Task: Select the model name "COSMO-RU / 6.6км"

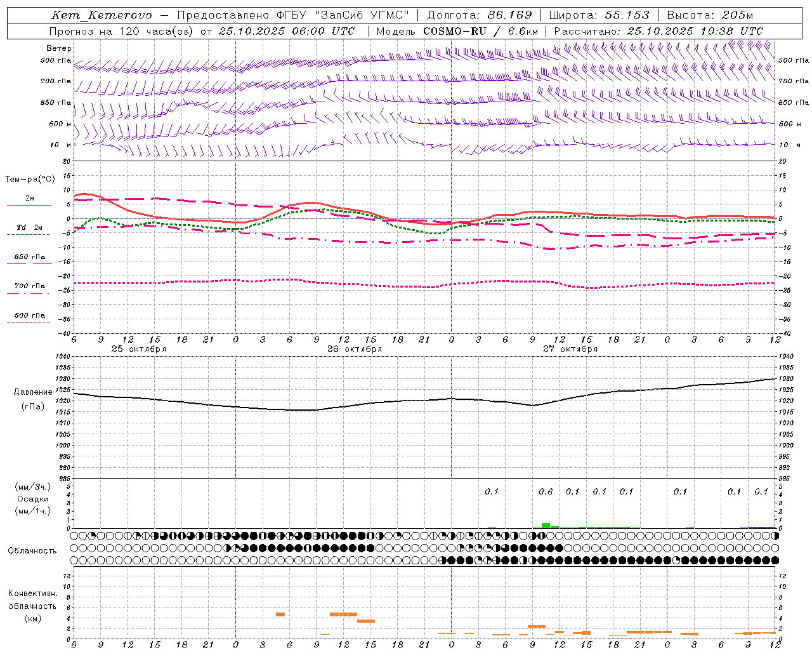Action: [481, 31]
